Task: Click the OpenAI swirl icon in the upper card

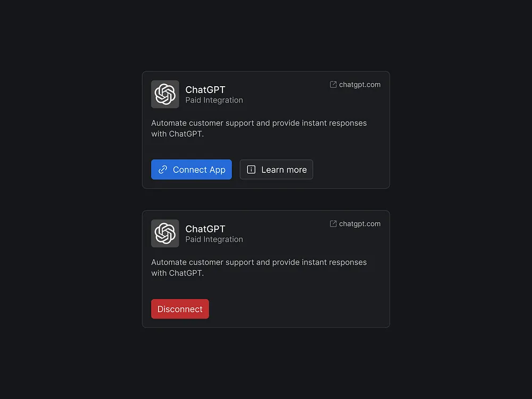Action: point(165,94)
